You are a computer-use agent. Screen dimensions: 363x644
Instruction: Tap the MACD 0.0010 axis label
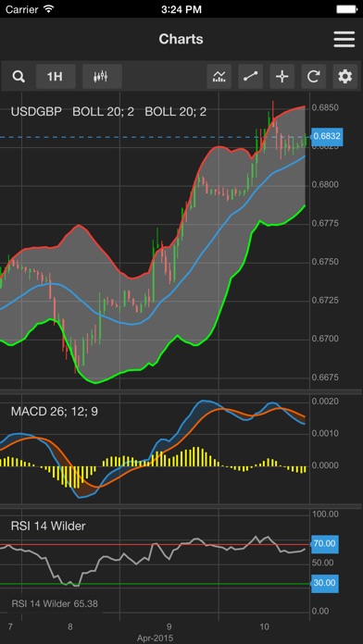325,433
